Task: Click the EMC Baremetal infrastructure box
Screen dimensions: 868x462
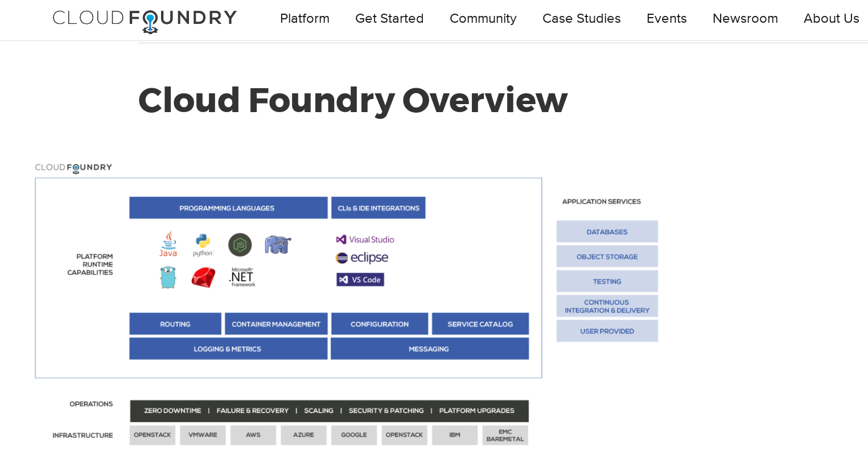Action: click(x=505, y=435)
